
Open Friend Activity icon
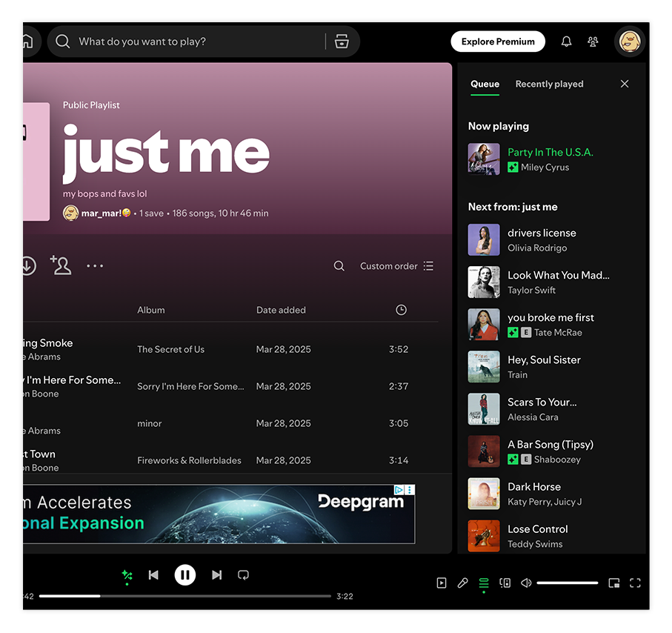pos(593,42)
